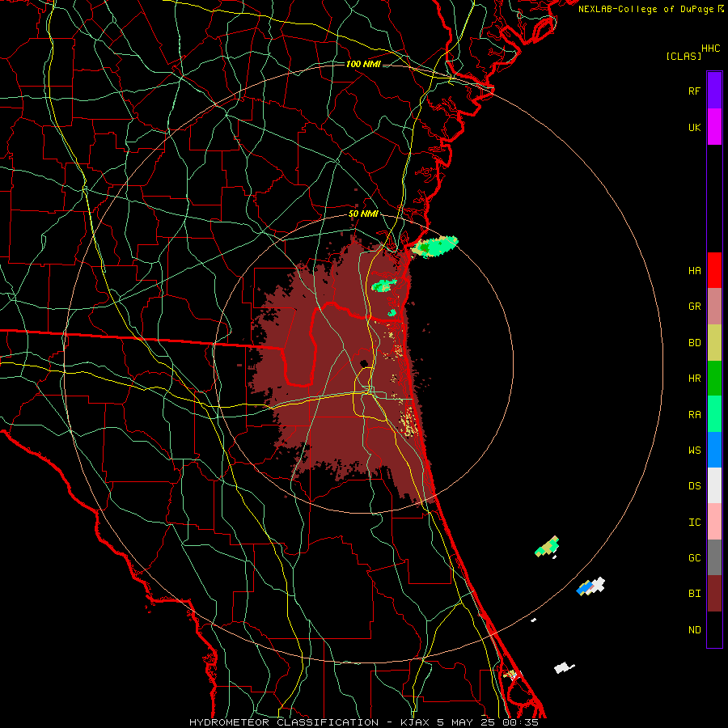Click the 5 MAY 25 date
Viewport: 728px width, 728px height.
coord(467,722)
